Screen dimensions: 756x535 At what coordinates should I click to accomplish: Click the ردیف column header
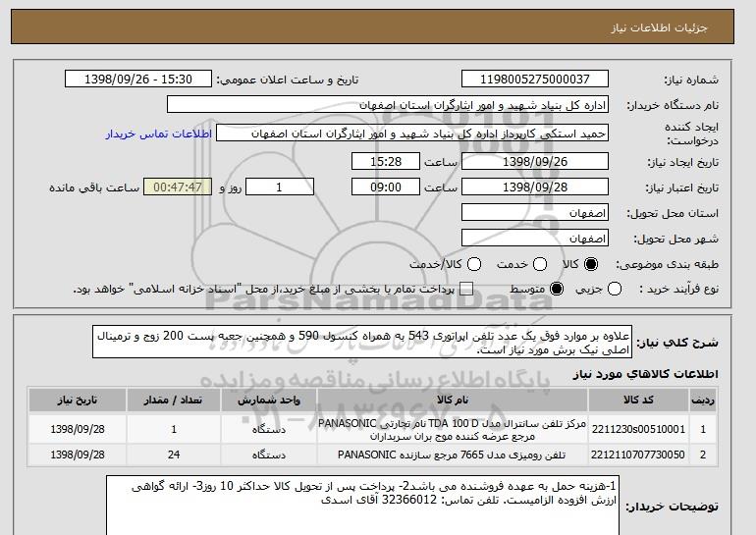pos(702,401)
